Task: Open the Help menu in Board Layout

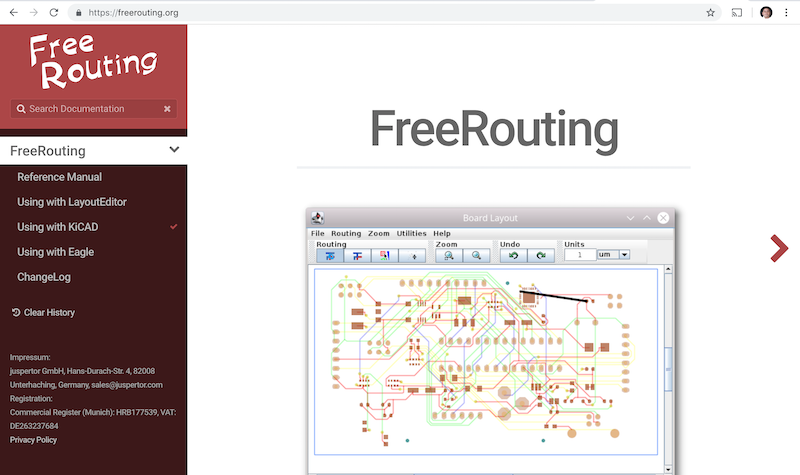Action: [442, 233]
